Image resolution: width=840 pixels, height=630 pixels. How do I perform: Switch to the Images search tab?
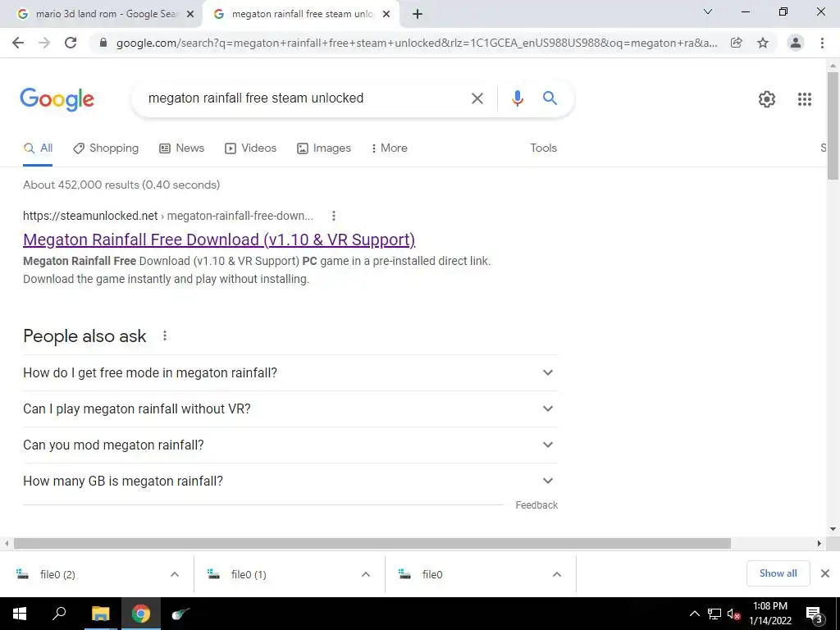324,148
